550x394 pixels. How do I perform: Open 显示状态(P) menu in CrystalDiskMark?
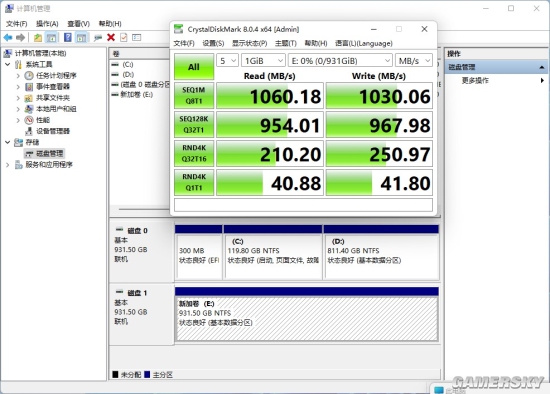(249, 43)
